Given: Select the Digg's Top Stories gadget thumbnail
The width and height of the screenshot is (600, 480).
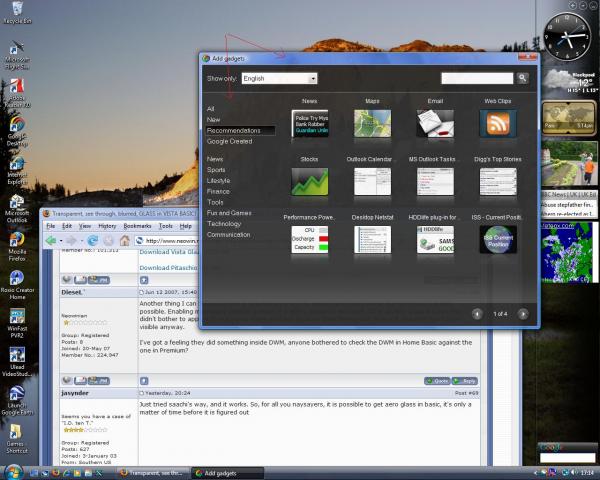Looking at the screenshot, I should tap(498, 181).
